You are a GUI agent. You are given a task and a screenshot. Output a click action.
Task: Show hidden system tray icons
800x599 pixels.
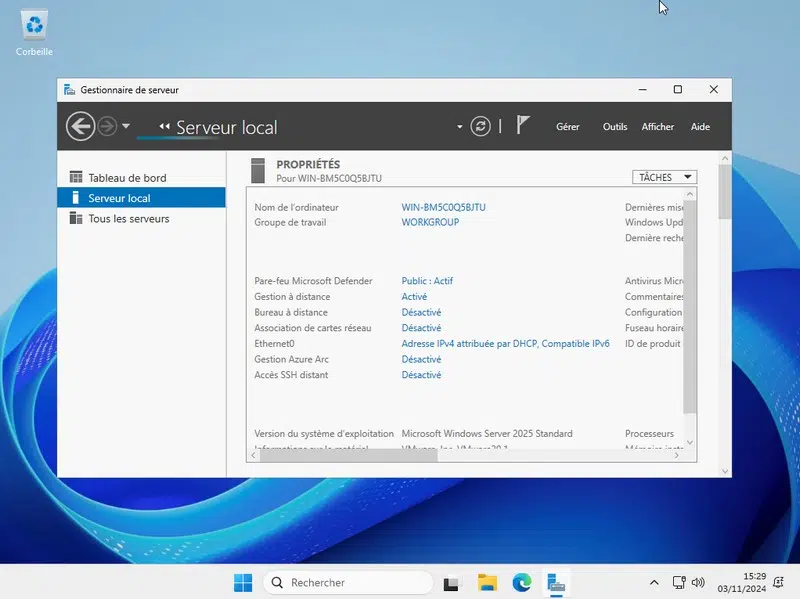[x=654, y=582]
